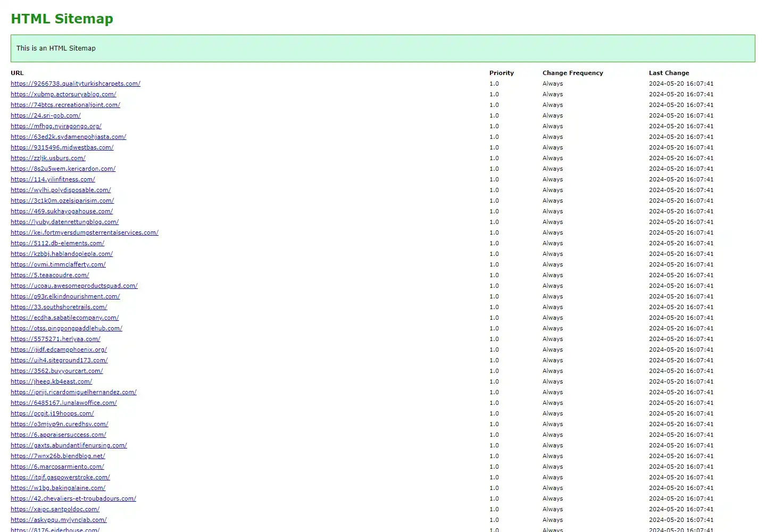The image size is (766, 532).
Task: Go to the 7wnx26b.blendblog.net link
Action: 58,456
